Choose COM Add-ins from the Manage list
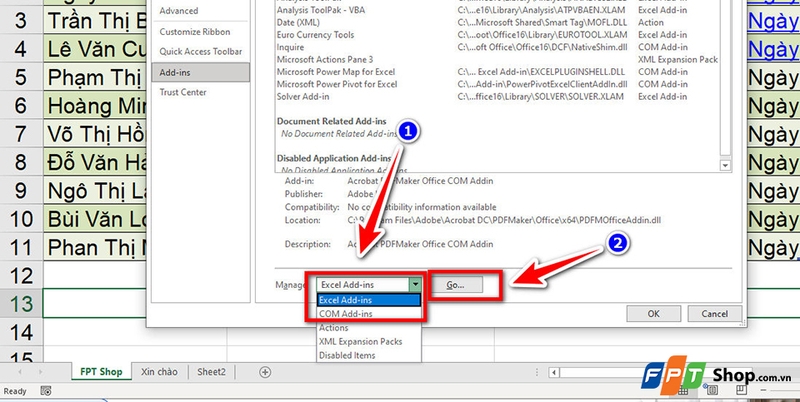The height and width of the screenshot is (402, 800). pyautogui.click(x=369, y=314)
